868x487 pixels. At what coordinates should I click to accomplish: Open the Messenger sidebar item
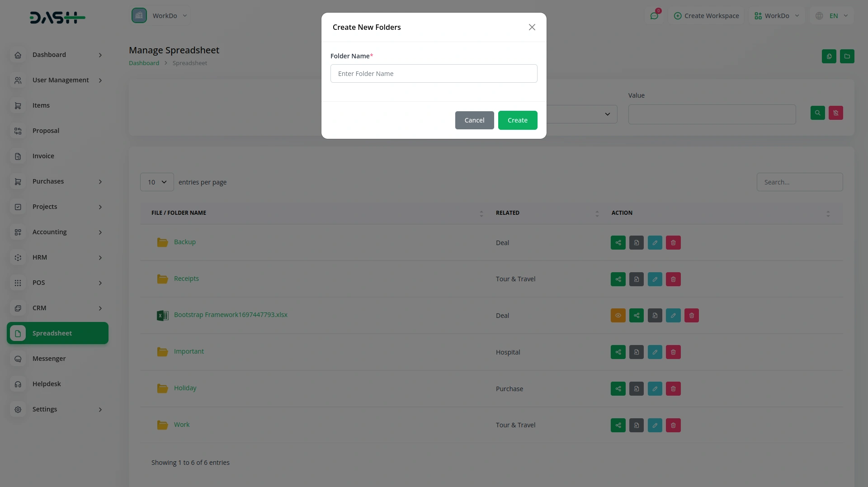point(49,359)
